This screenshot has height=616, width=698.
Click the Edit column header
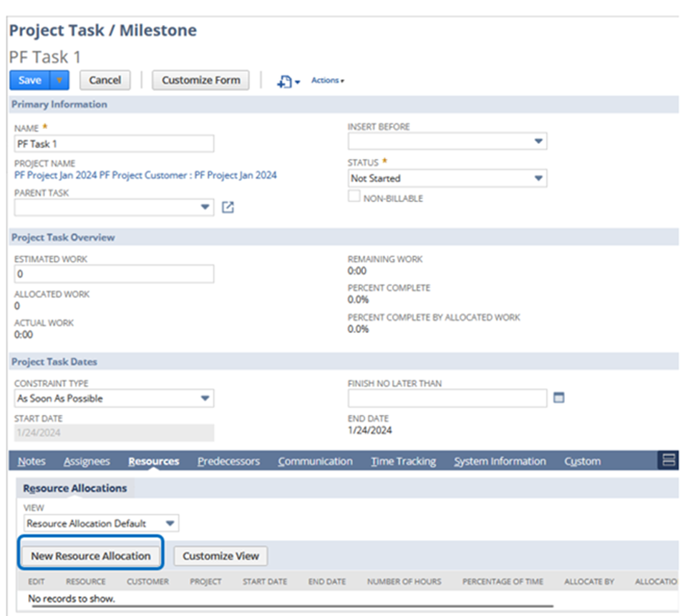(37, 582)
